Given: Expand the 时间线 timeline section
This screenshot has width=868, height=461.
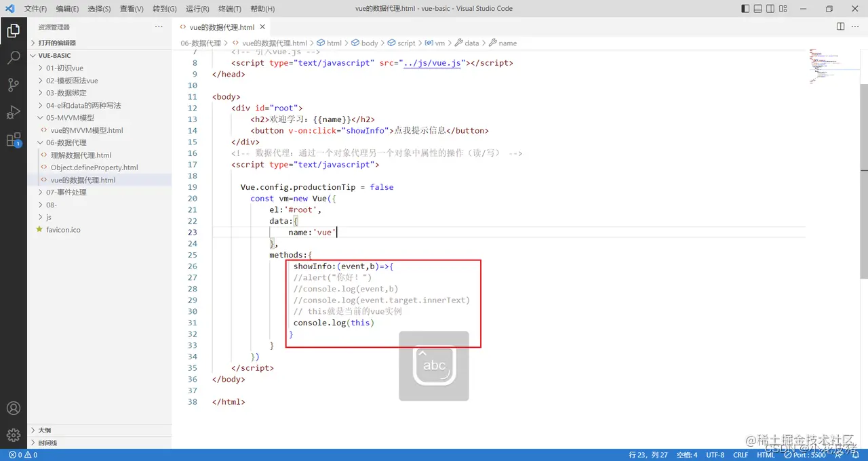Looking at the screenshot, I should (x=100, y=443).
